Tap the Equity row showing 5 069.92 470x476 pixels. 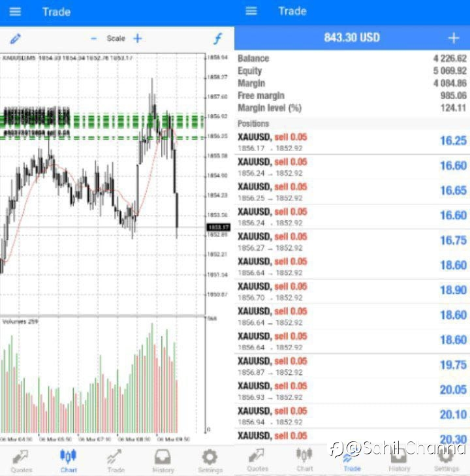point(352,71)
